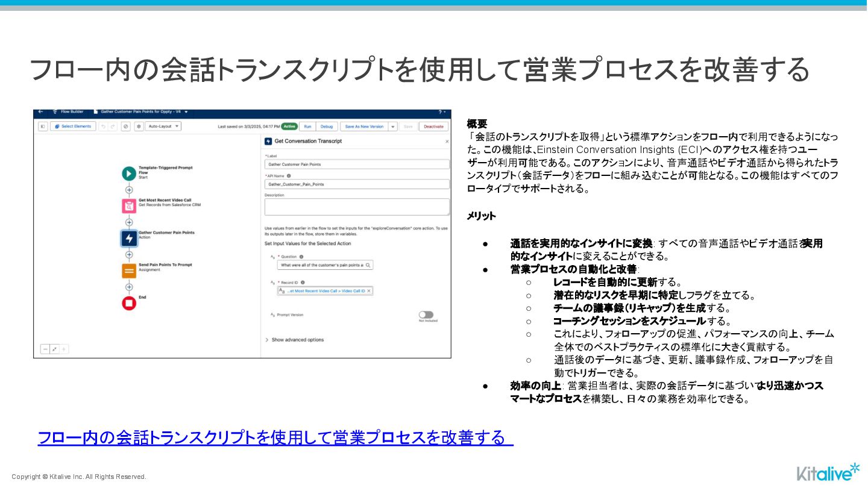Click the plus connector below Start element

(x=128, y=190)
